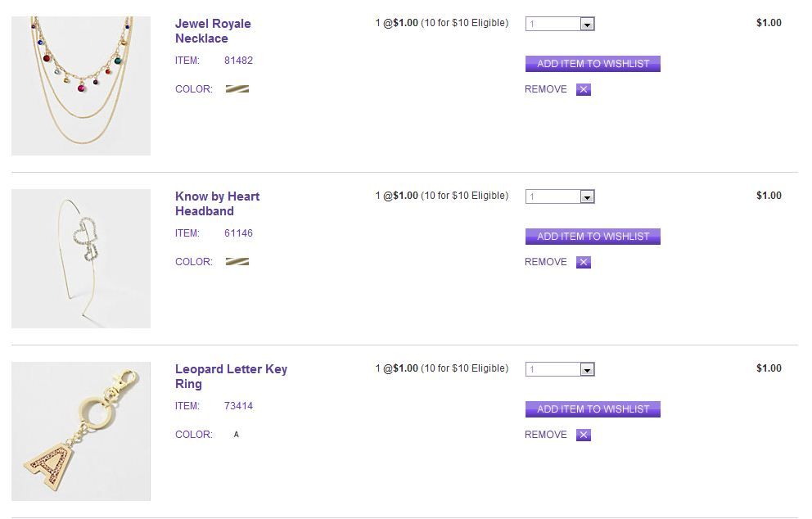The height and width of the screenshot is (519, 812).
Task: Expand quantity dropdown for Know by Heart Headband
Action: pos(586,197)
